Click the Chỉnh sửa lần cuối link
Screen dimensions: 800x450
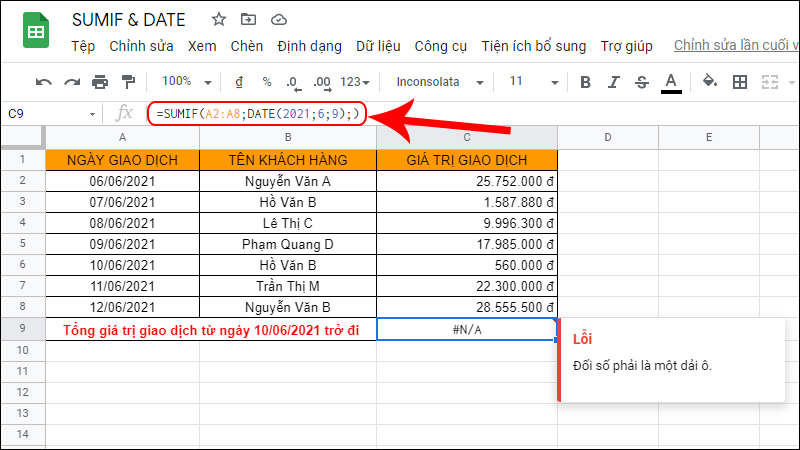(735, 46)
